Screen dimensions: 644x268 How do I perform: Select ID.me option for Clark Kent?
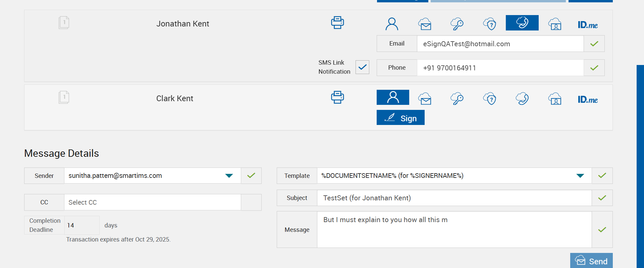pos(588,99)
